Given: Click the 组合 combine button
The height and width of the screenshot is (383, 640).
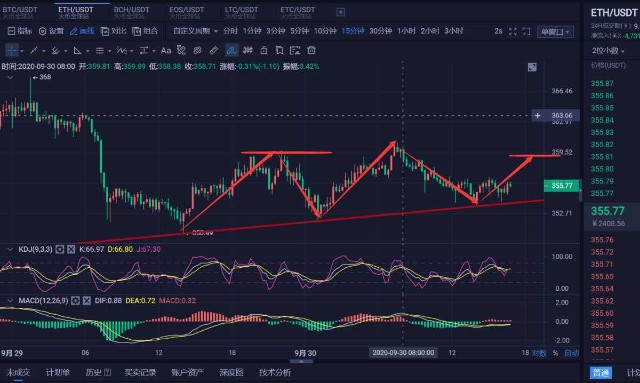Looking at the screenshot, I should [145, 31].
